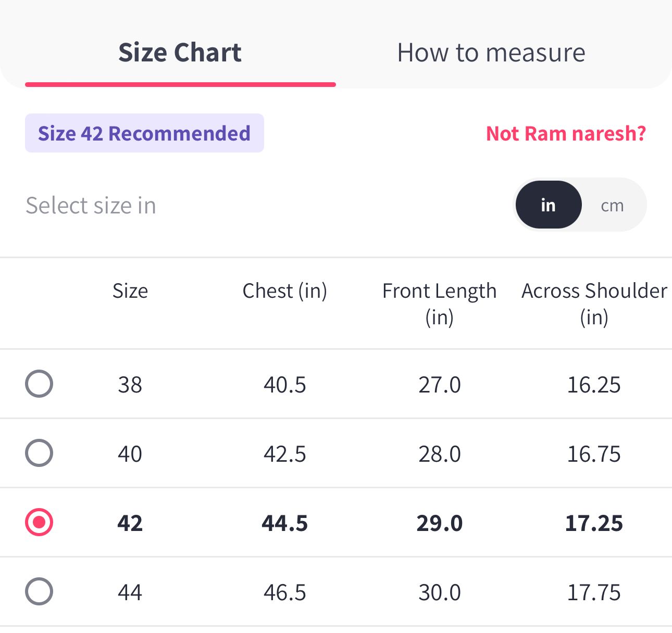Select the size 38 radio button
Screen dimensions: 672x633
[39, 384]
